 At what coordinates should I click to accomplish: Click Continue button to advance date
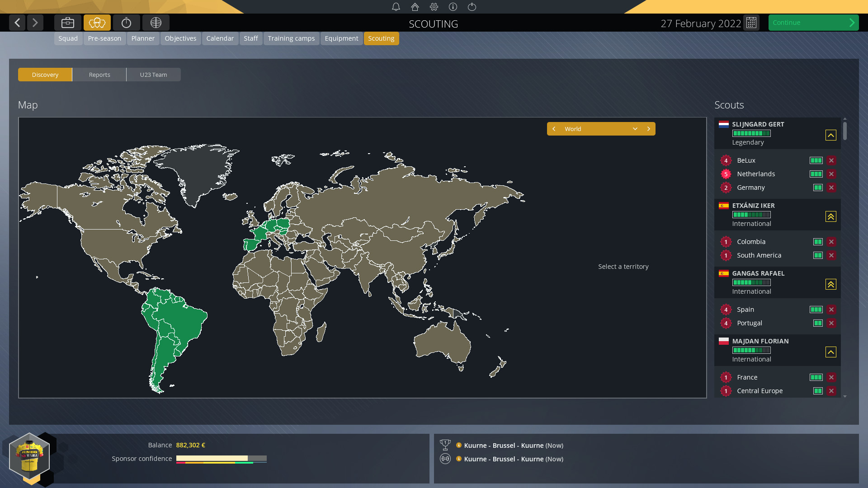[x=812, y=23]
